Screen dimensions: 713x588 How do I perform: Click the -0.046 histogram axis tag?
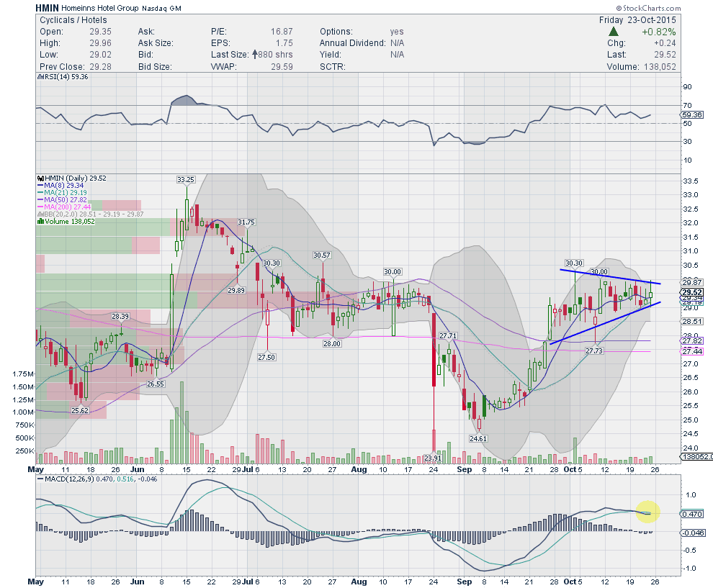coord(694,533)
